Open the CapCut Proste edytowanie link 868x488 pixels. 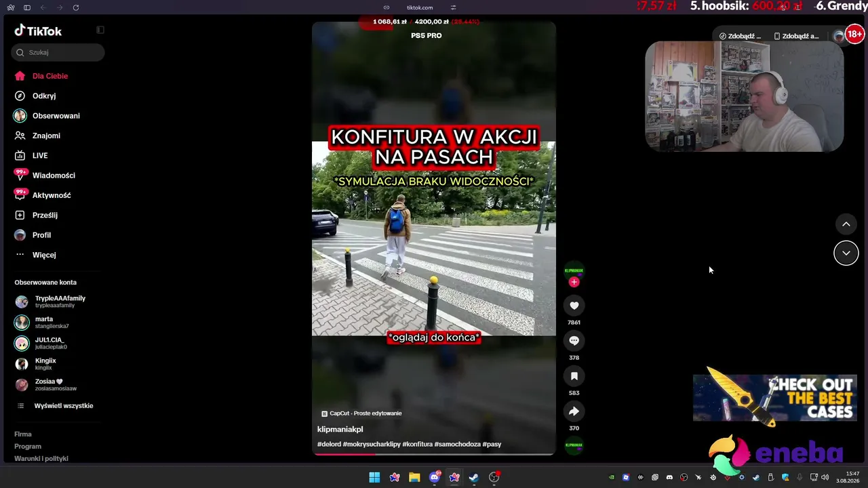point(361,413)
